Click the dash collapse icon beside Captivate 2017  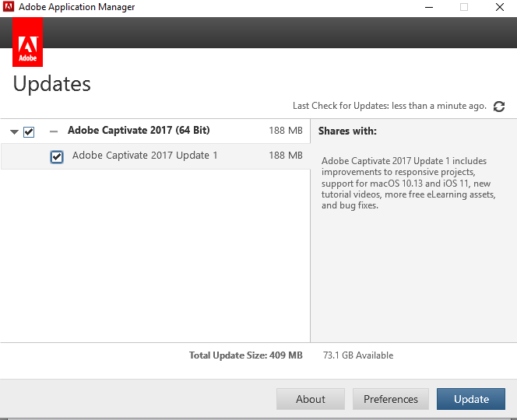click(54, 131)
